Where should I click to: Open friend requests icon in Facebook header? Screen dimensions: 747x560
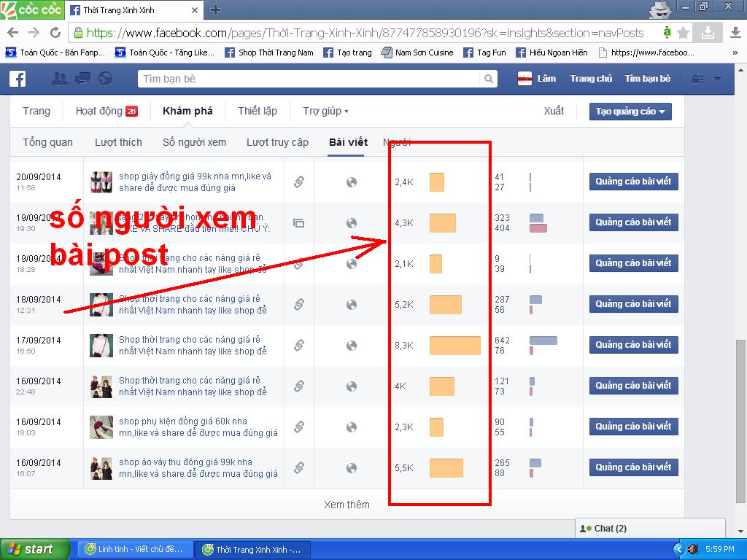tap(60, 79)
